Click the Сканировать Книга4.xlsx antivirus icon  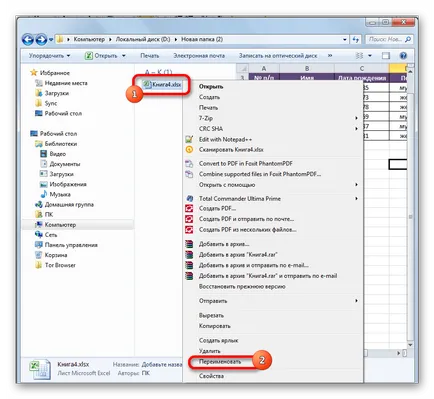(189, 150)
